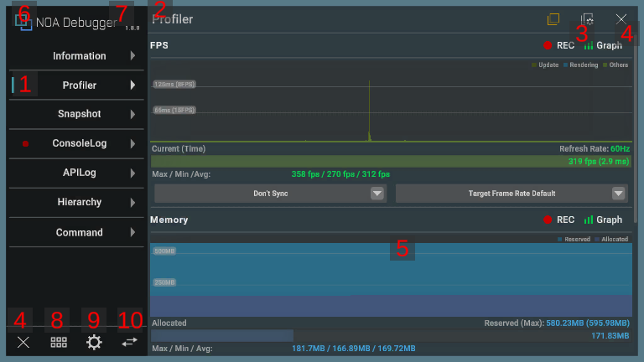Expand the Hierarchy row arrow

coord(132,202)
